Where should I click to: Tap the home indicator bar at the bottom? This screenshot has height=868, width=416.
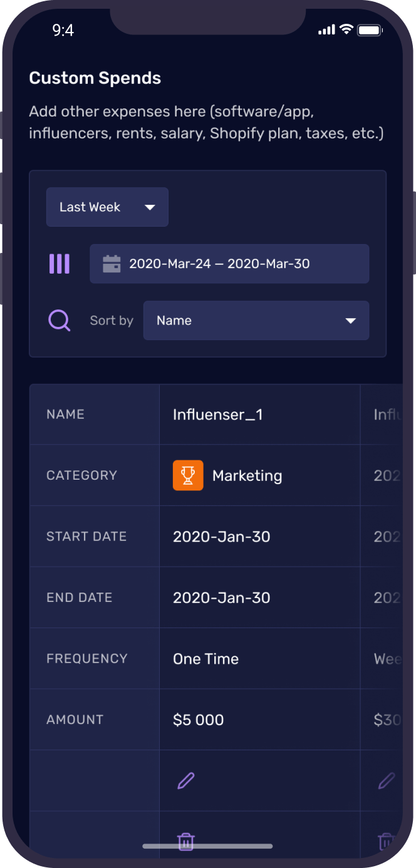(208, 846)
